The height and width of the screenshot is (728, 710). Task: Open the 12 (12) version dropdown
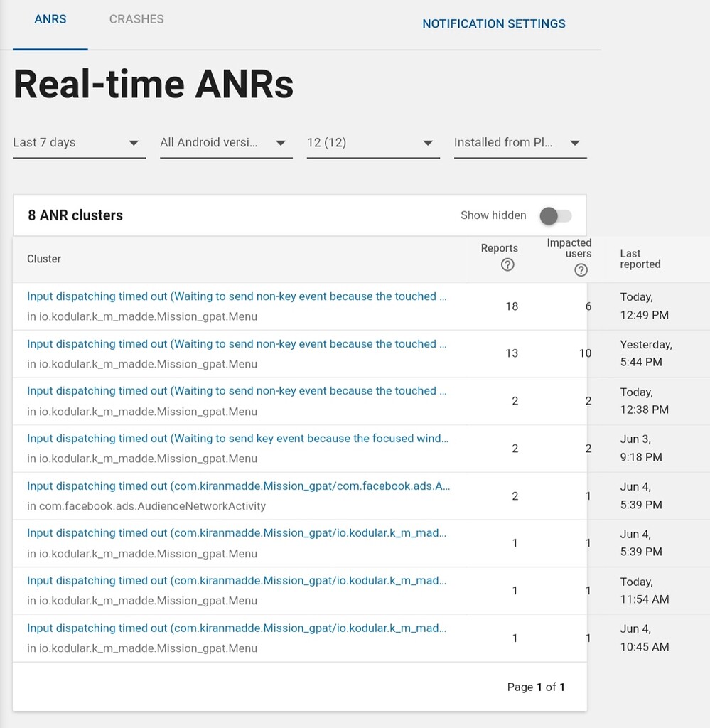coord(372,143)
